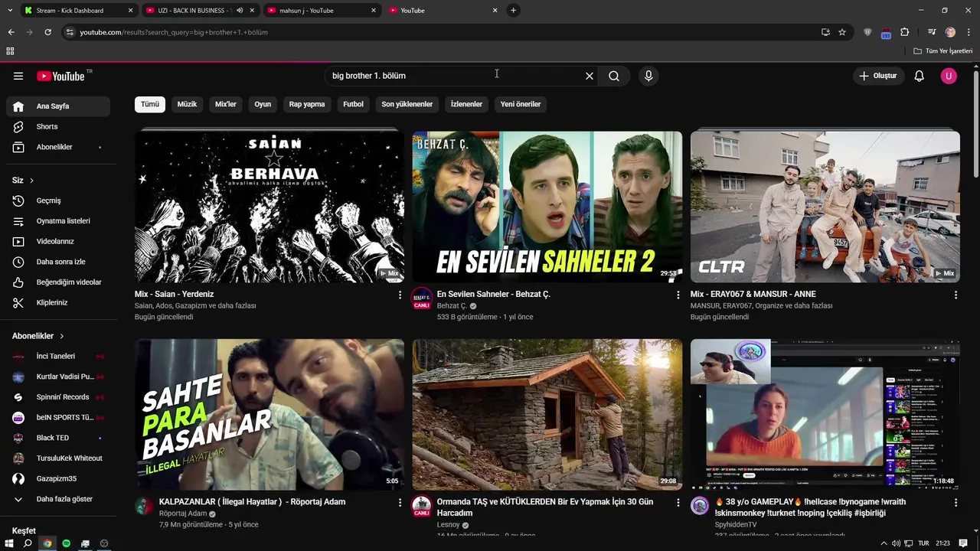Open more options for KALPAZANLAR video

tap(400, 503)
